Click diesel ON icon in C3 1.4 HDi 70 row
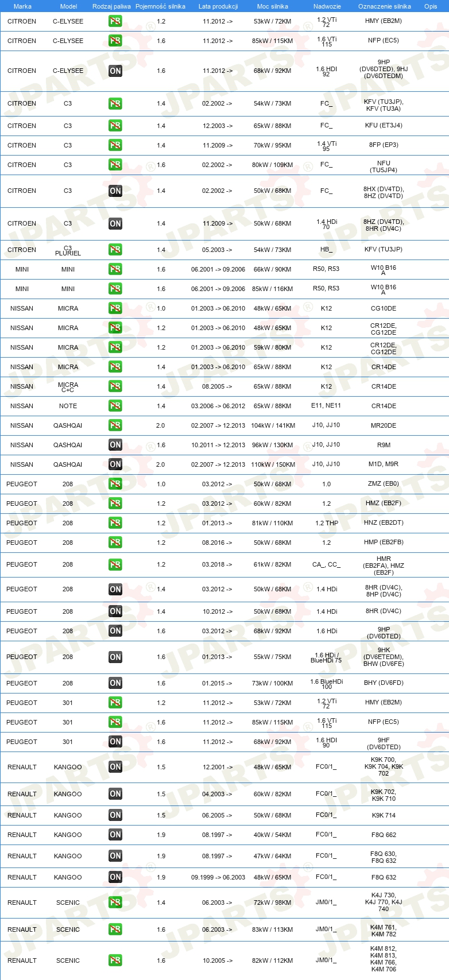Viewport: 449px width, 980px height. point(115,224)
